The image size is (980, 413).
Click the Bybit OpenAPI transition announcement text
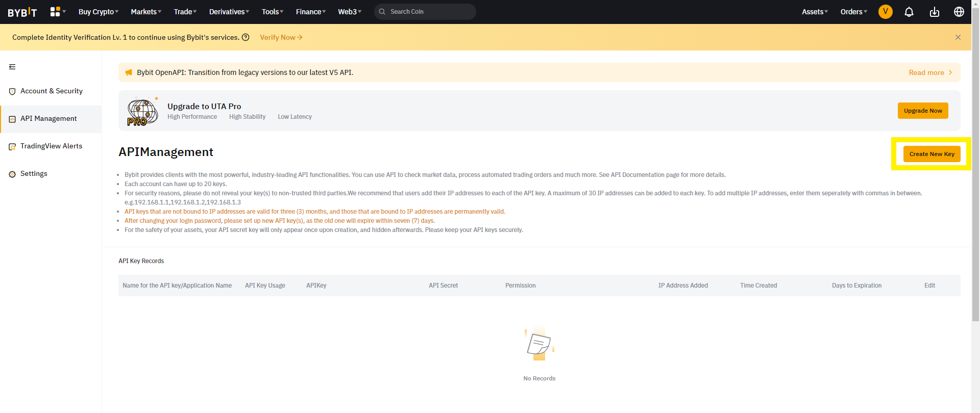tap(245, 72)
